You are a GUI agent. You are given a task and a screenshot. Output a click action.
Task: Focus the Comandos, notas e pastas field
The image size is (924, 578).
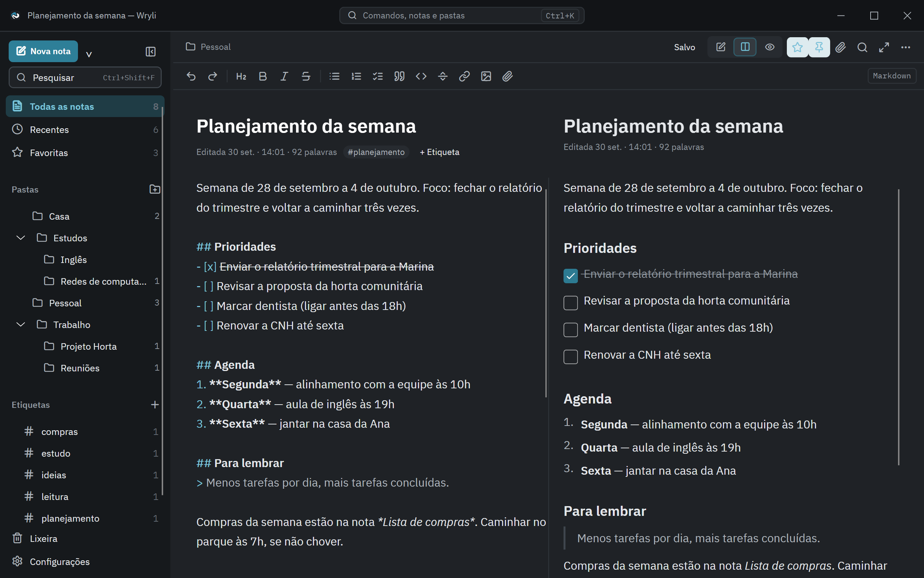point(462,15)
